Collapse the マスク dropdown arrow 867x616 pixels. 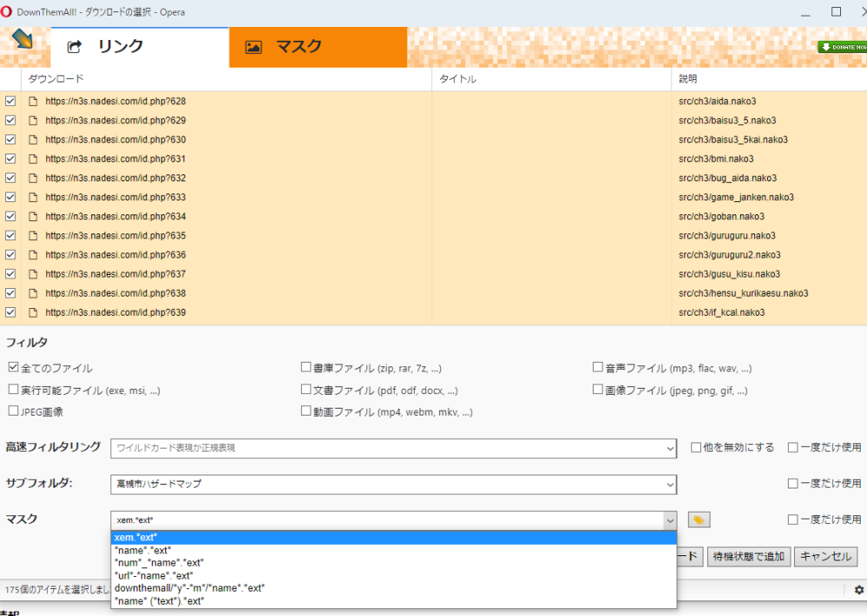tap(670, 521)
